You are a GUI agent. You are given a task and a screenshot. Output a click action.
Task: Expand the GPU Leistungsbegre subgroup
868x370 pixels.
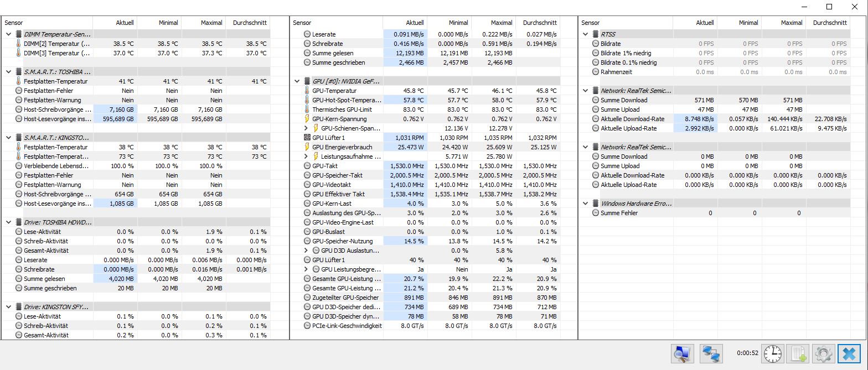307,269
